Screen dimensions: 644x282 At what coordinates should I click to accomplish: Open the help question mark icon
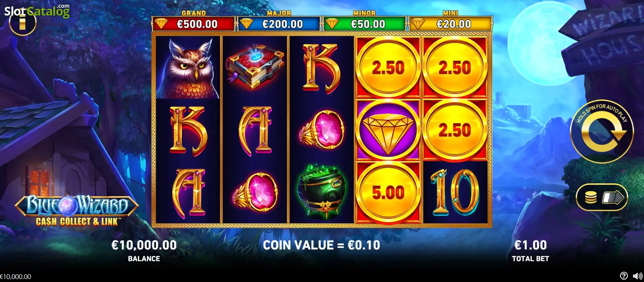tap(624, 276)
